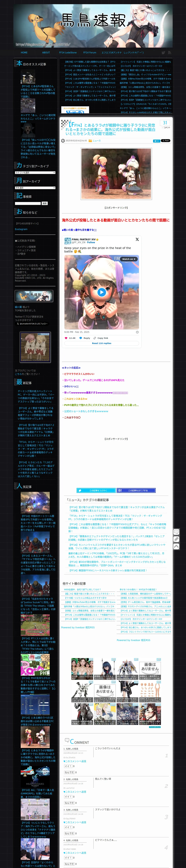The width and height of the screenshot is (186, 868).
Task: Open FF14 LodeStone nav item
Action: click(68, 53)
